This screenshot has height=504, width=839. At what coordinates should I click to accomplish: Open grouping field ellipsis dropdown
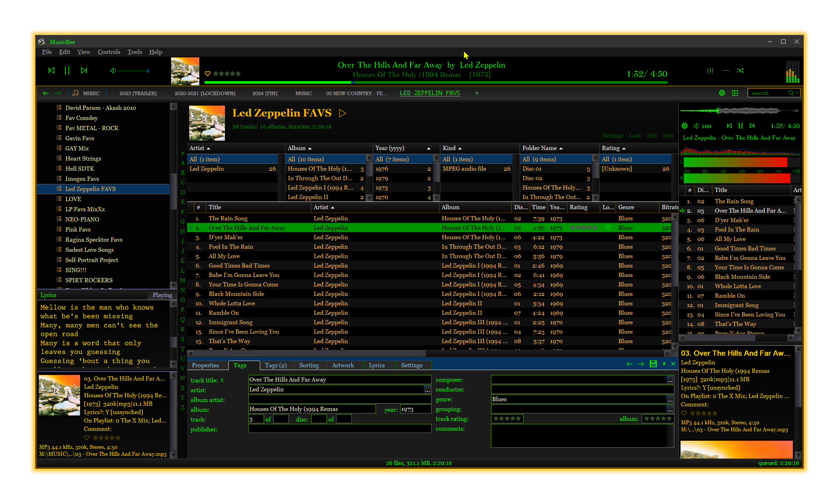point(670,409)
